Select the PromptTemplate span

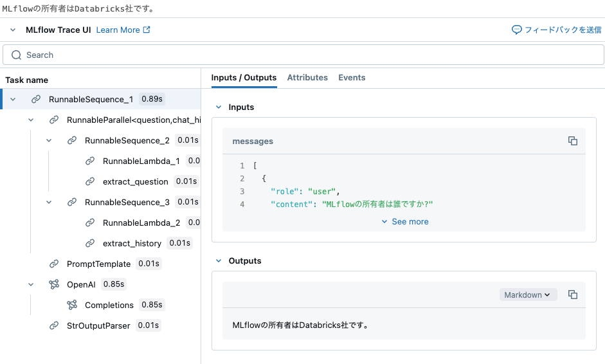point(99,264)
